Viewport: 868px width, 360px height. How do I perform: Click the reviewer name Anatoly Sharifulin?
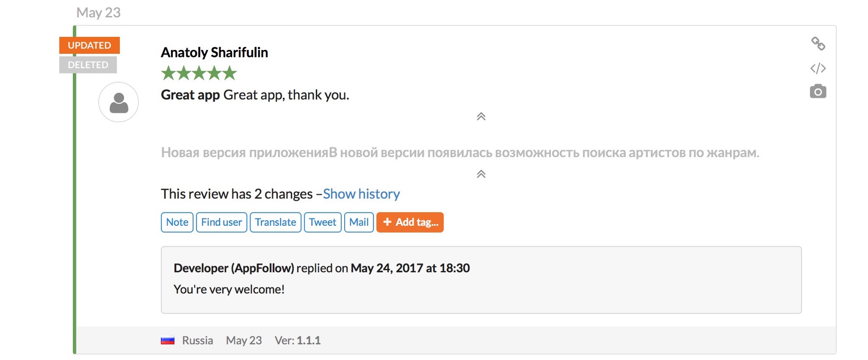pos(214,53)
